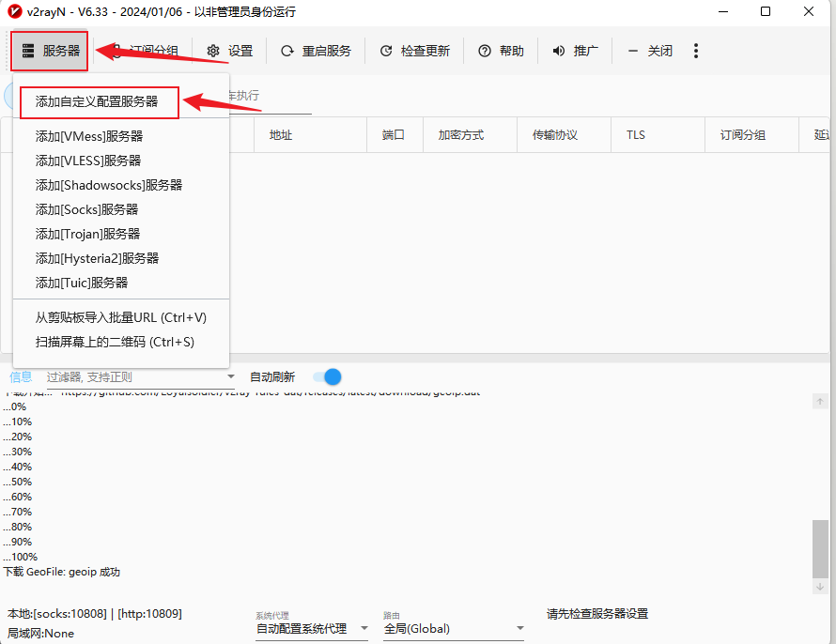The image size is (836, 644).
Task: Click the 检查更新 refresh icon
Action: click(x=386, y=51)
